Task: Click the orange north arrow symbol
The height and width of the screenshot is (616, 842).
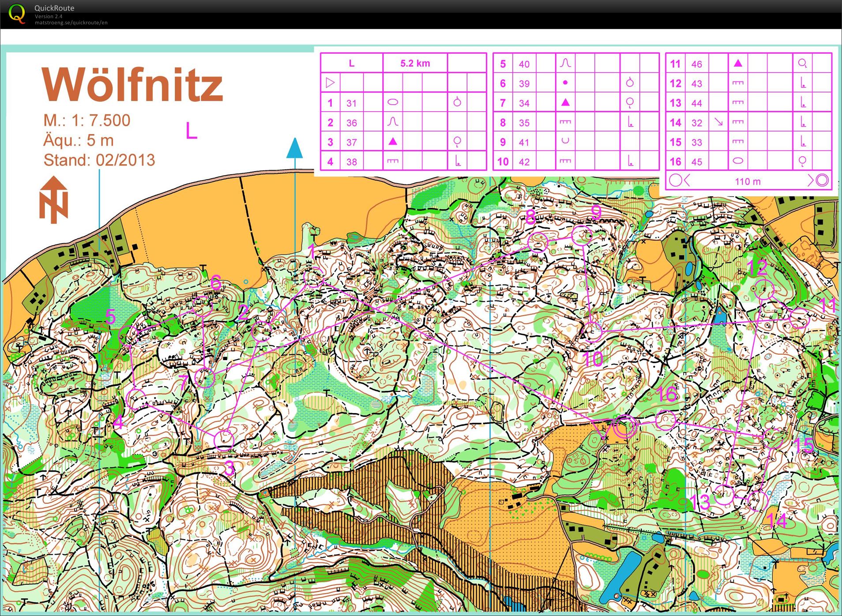Action: [54, 200]
